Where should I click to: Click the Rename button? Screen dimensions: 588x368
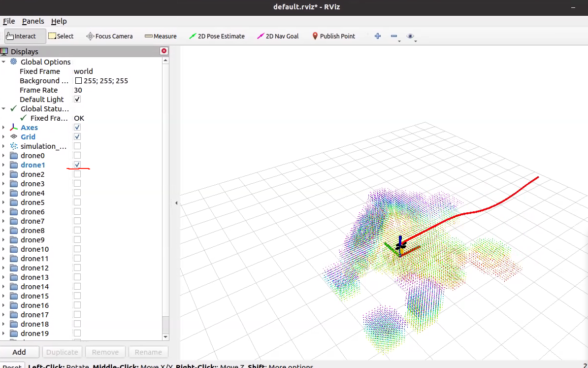tap(148, 352)
